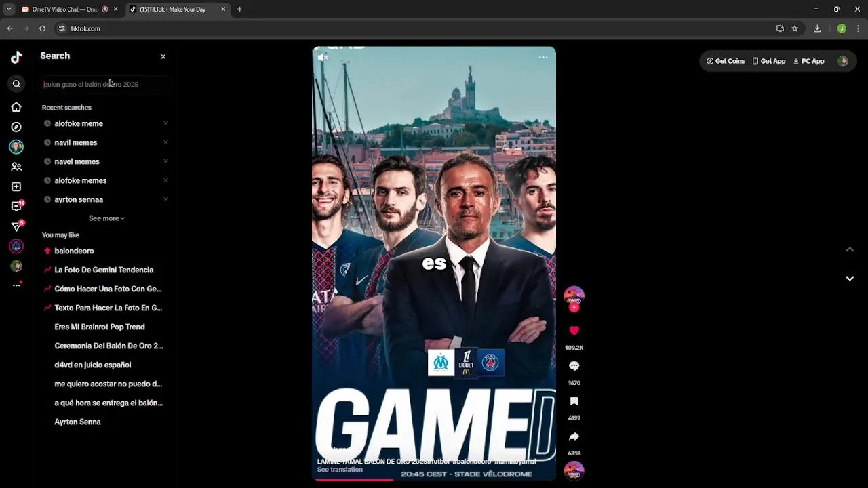Follow creator via red plus badge

574,308
